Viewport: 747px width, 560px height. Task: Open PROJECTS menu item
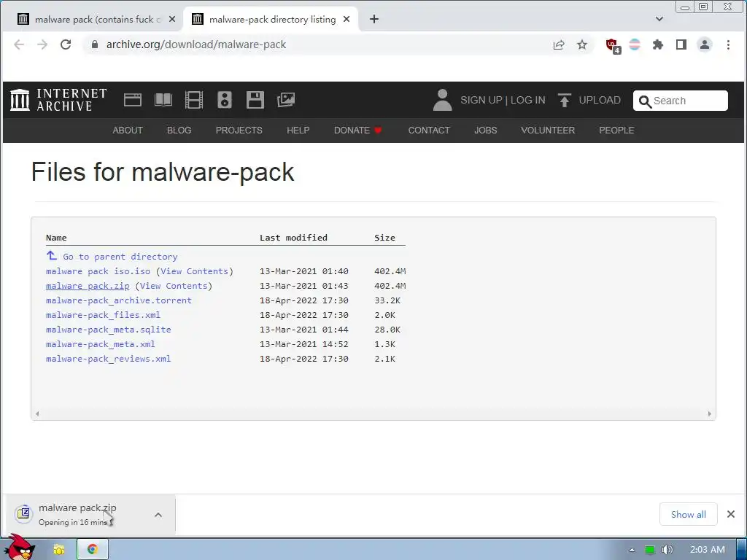239,131
